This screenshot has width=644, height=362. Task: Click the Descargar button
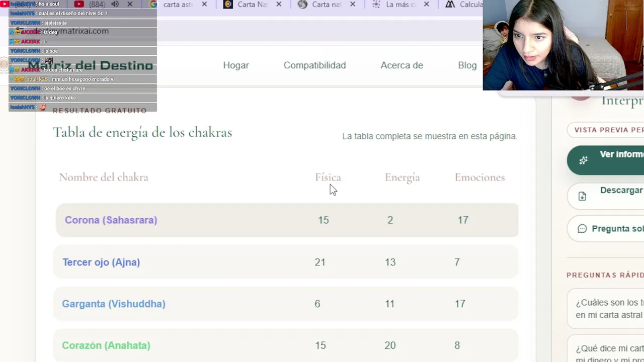[x=605, y=196]
